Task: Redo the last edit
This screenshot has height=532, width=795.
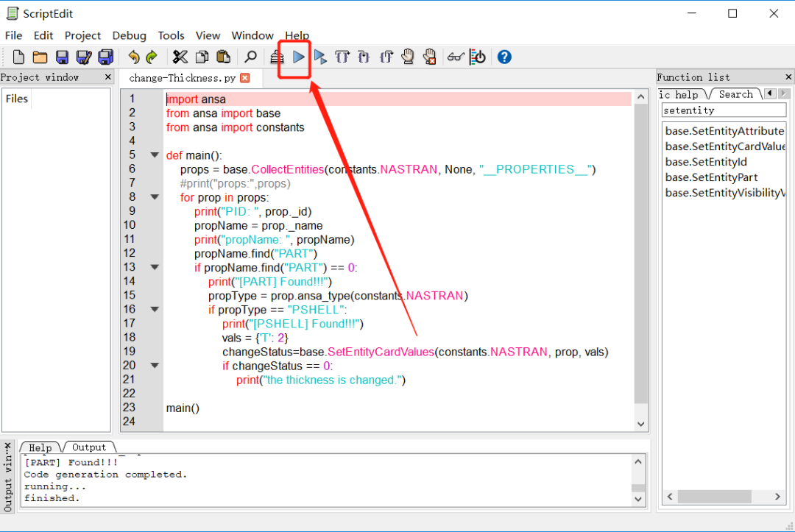Action: (x=152, y=57)
